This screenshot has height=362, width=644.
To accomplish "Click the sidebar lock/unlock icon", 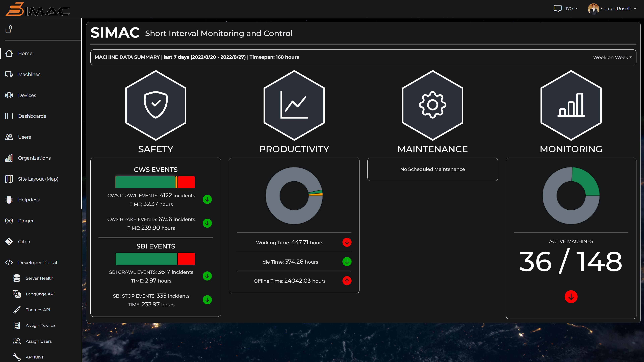I will pyautogui.click(x=9, y=29).
